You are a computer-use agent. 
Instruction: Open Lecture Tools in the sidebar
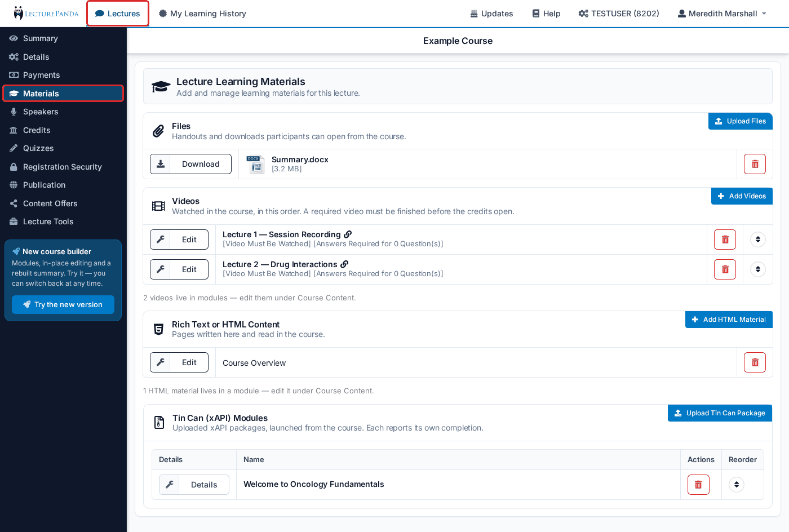(63, 221)
